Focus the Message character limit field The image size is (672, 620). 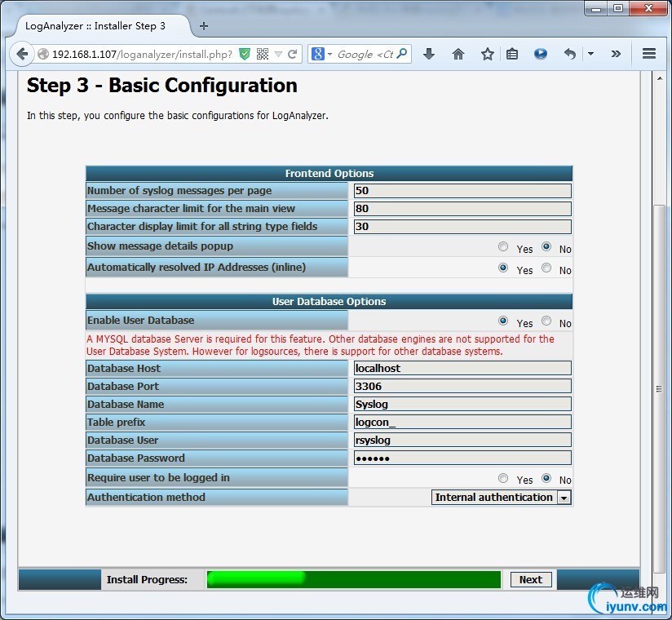[x=462, y=209]
